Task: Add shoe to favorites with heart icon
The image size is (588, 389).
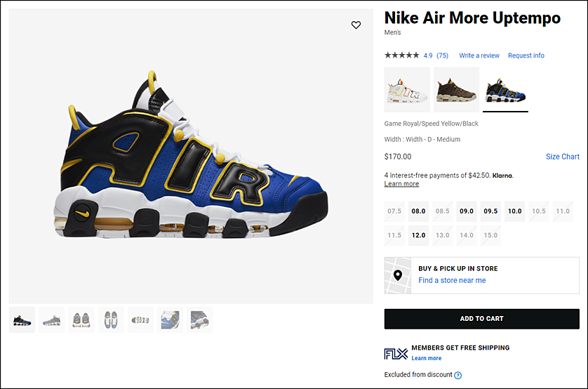Action: 356,25
